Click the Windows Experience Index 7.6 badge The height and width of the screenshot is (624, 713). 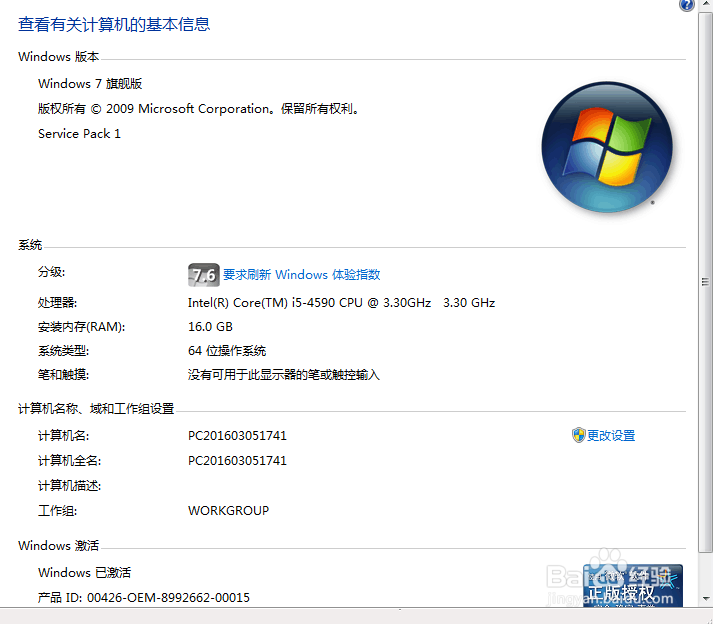click(x=204, y=275)
